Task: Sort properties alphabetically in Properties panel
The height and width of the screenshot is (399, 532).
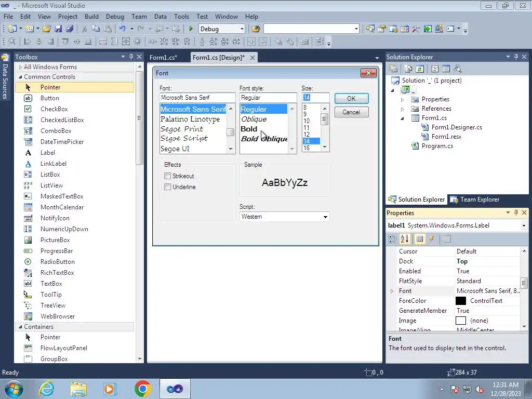Action: pyautogui.click(x=404, y=239)
